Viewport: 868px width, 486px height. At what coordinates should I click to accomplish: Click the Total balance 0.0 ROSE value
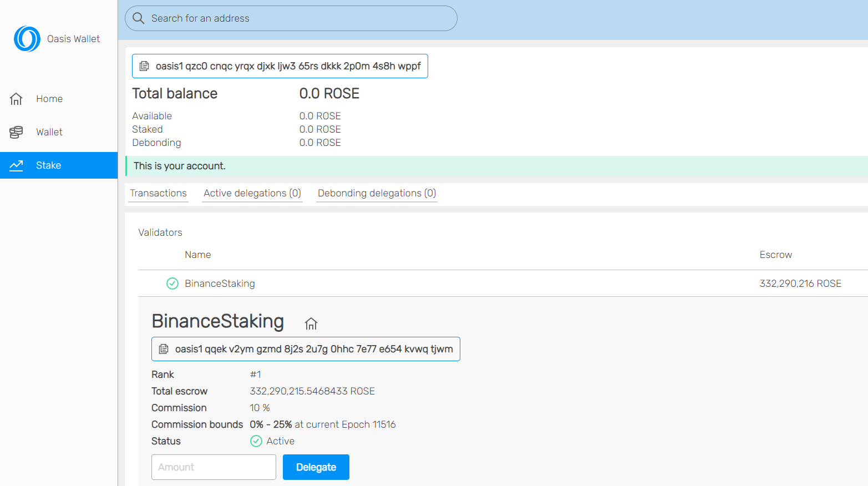tap(329, 93)
